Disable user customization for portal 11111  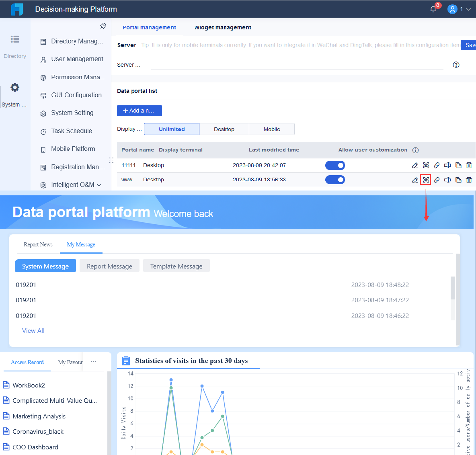(x=335, y=165)
